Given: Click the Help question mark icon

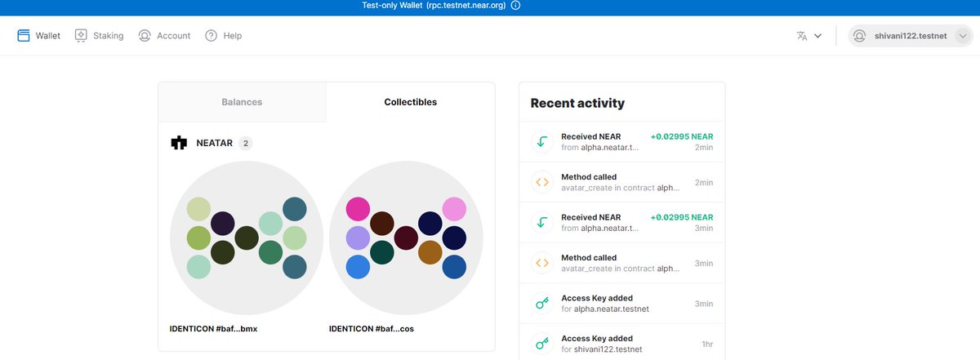Looking at the screenshot, I should click(x=211, y=36).
